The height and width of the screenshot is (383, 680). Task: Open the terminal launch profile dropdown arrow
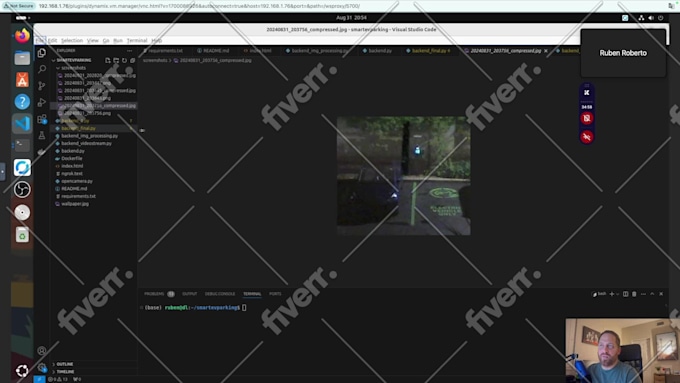(618, 294)
